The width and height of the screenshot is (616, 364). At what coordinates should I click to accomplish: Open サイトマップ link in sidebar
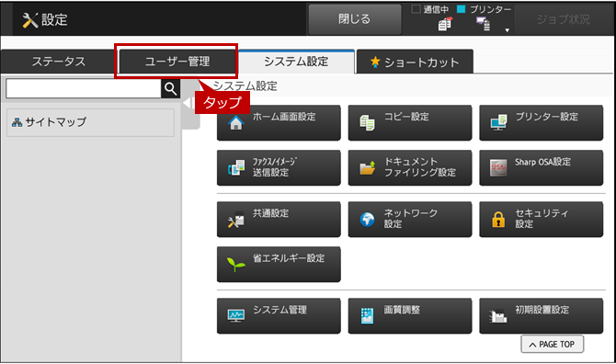(90, 122)
